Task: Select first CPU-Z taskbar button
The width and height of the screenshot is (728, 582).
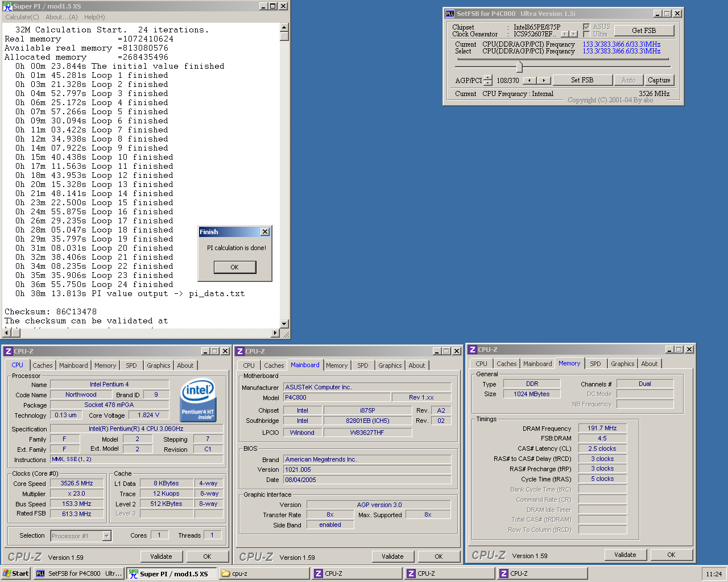Action: pyautogui.click(x=356, y=573)
